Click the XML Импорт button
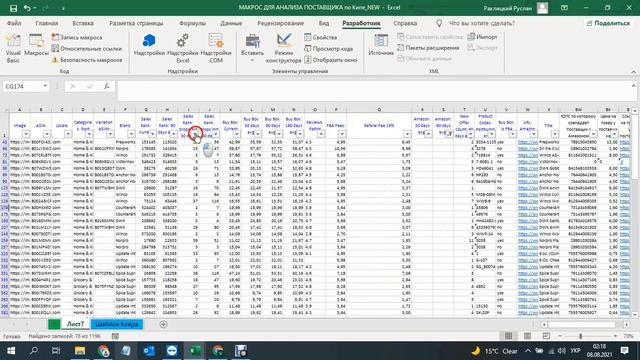Viewport: 640px width, 360px height. click(x=482, y=37)
